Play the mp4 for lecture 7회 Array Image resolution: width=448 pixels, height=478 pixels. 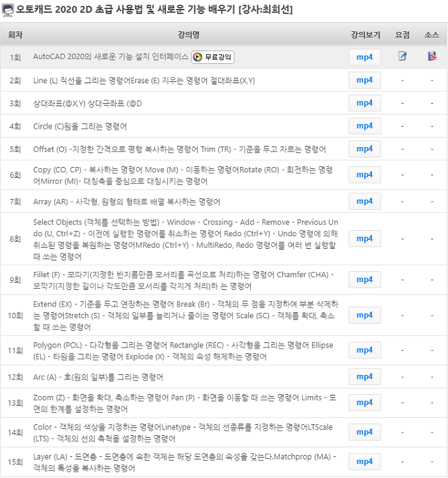coord(364,201)
